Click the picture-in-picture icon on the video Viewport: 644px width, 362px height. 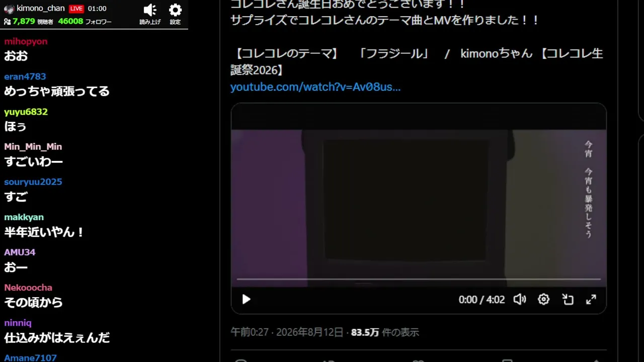tap(568, 300)
